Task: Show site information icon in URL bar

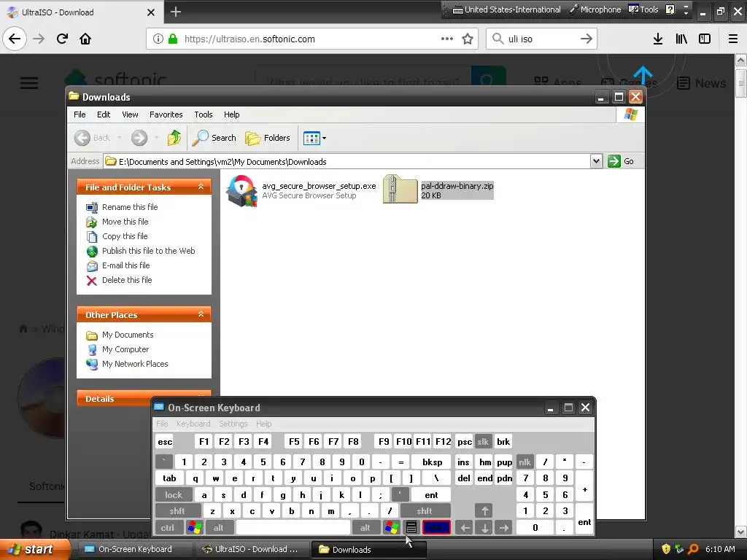Action: tap(158, 39)
